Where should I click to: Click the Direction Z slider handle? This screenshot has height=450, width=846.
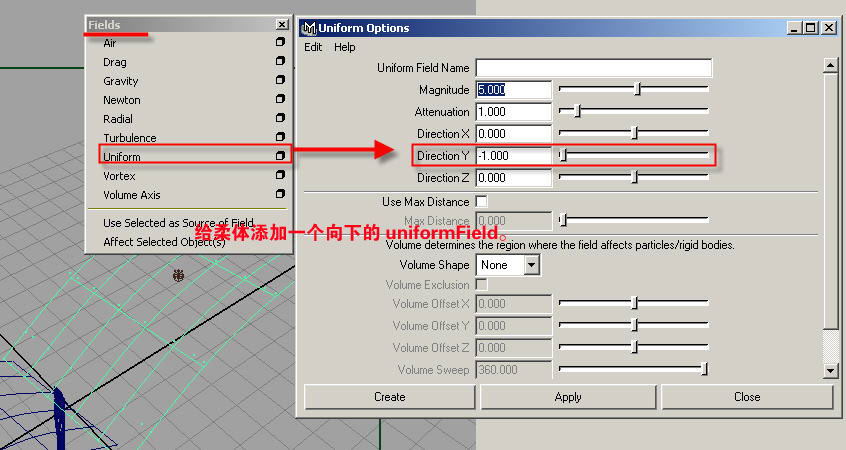point(634,177)
